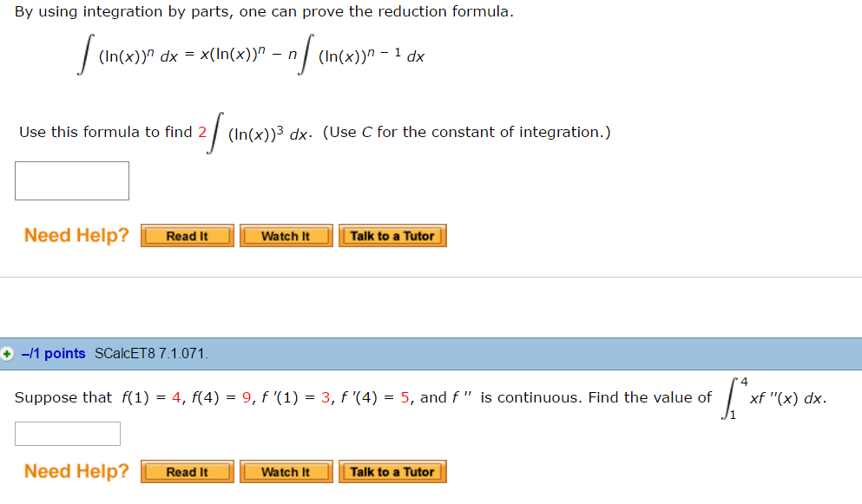Click the answer box for the integration problem
This screenshot has width=862, height=504.
tap(71, 180)
